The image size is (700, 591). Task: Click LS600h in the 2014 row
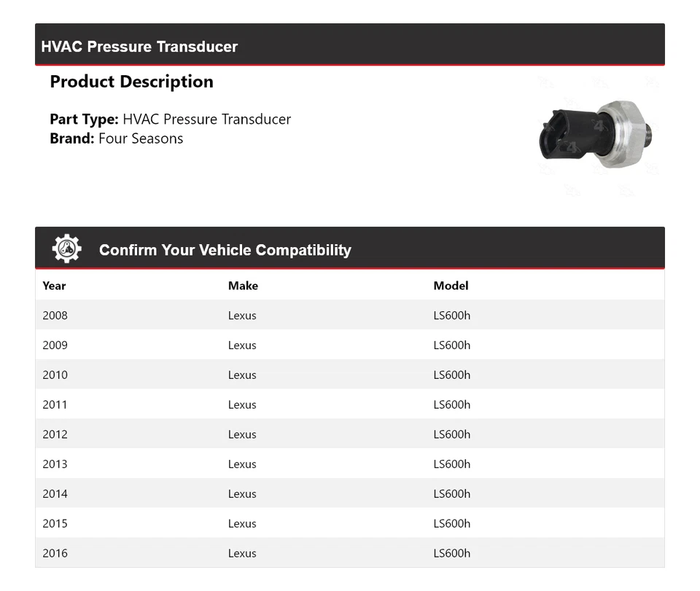(451, 494)
